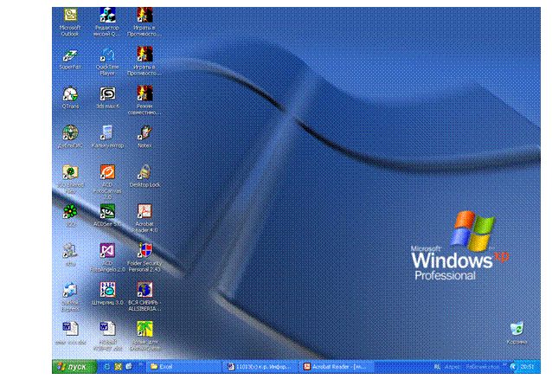Open the Рабочий стол taskbar toolbar
Screen dimensions: 552x392
click(x=482, y=367)
